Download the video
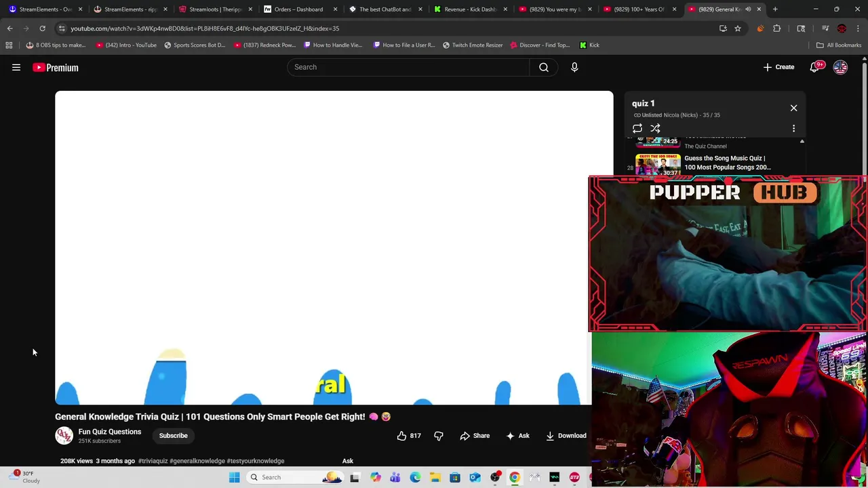Viewport: 868px width, 488px height. [x=566, y=436]
